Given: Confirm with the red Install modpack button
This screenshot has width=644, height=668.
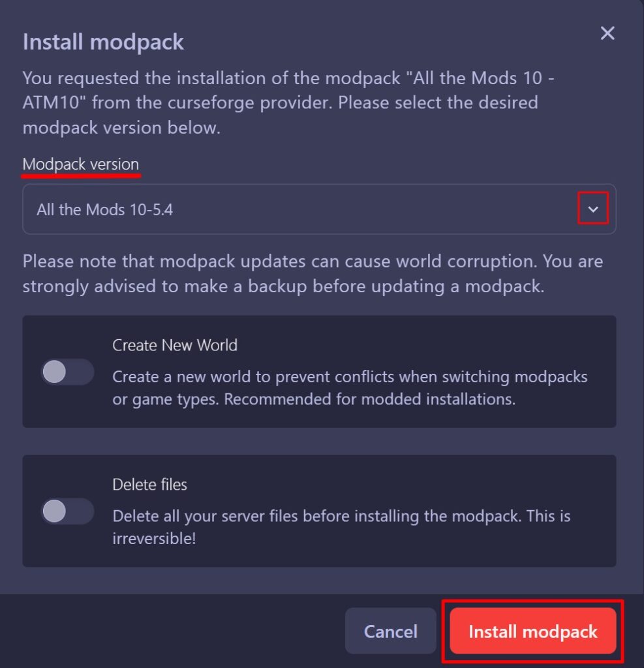Looking at the screenshot, I should 532,631.
